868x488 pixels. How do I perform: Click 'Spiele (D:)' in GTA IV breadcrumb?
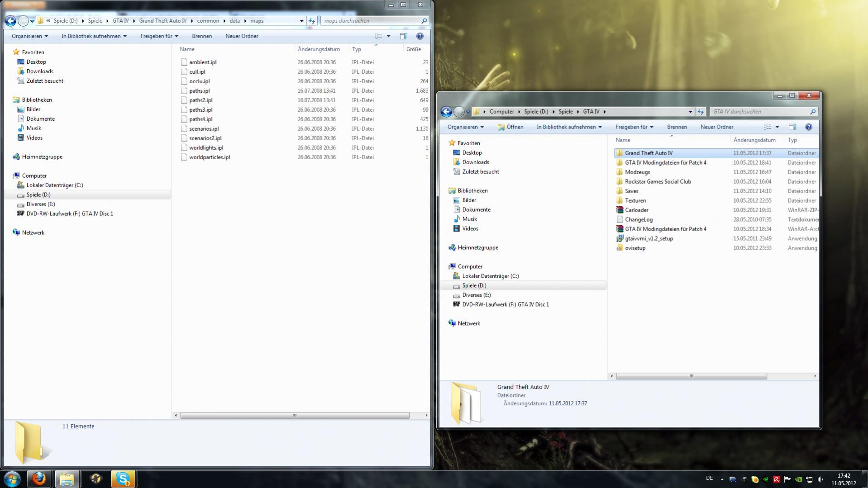536,112
